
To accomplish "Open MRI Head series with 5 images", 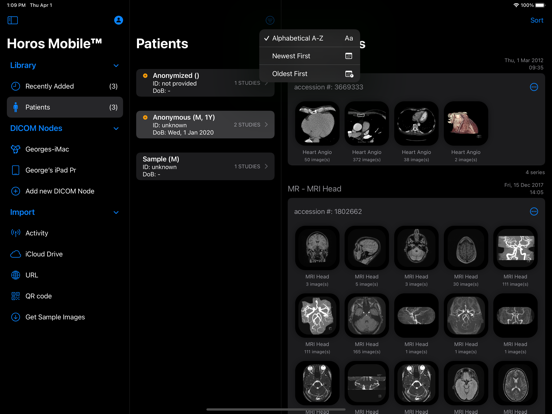I will 367,248.
